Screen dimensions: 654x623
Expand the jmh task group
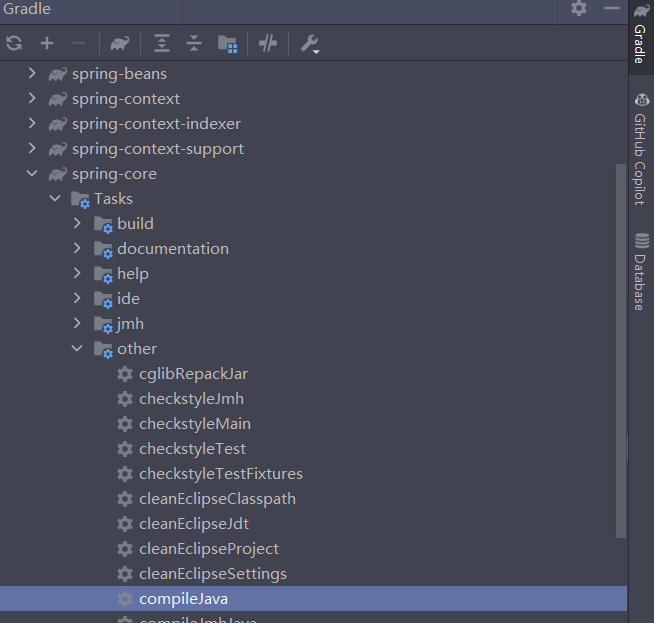(77, 324)
